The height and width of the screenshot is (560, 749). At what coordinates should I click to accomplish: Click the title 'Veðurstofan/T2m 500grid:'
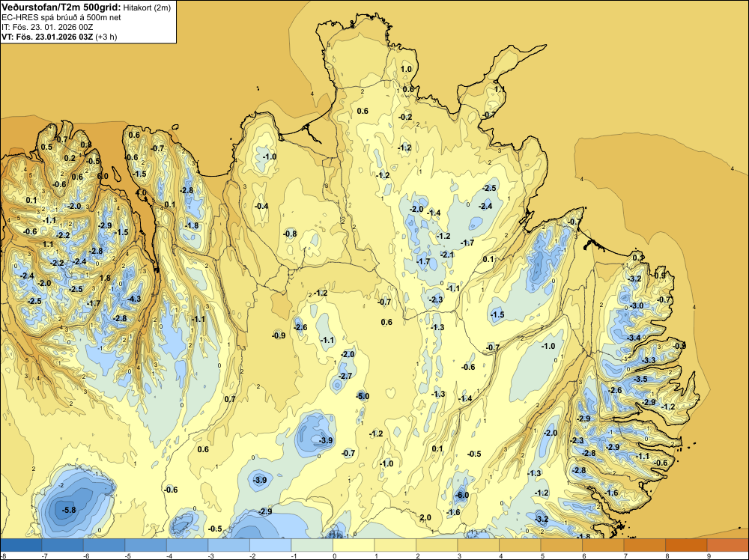pyautogui.click(x=61, y=7)
